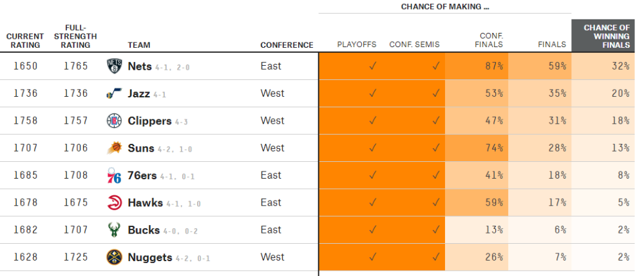This screenshot has width=644, height=276.
Task: Click the Nets 87% conference finals cell
Action: point(477,66)
